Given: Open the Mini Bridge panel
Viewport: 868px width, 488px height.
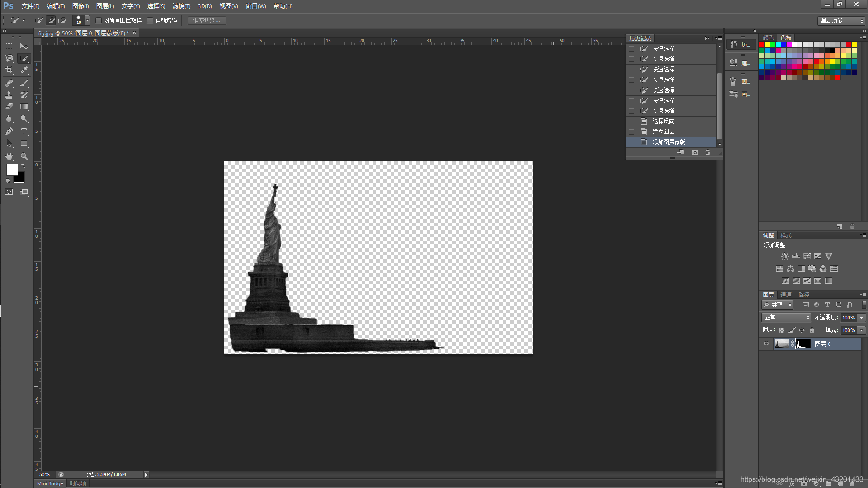Looking at the screenshot, I should (50, 483).
